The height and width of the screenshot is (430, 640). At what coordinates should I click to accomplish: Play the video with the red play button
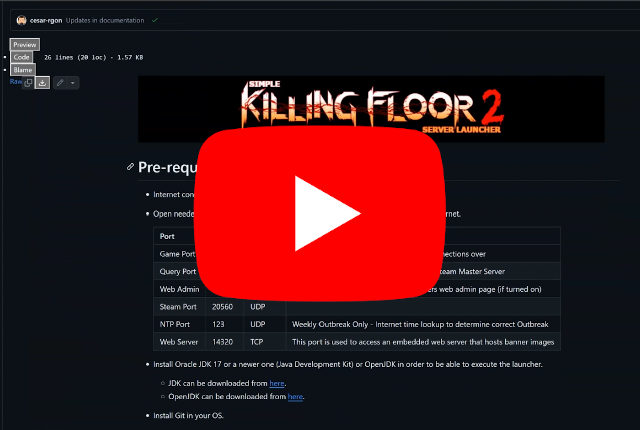point(320,213)
